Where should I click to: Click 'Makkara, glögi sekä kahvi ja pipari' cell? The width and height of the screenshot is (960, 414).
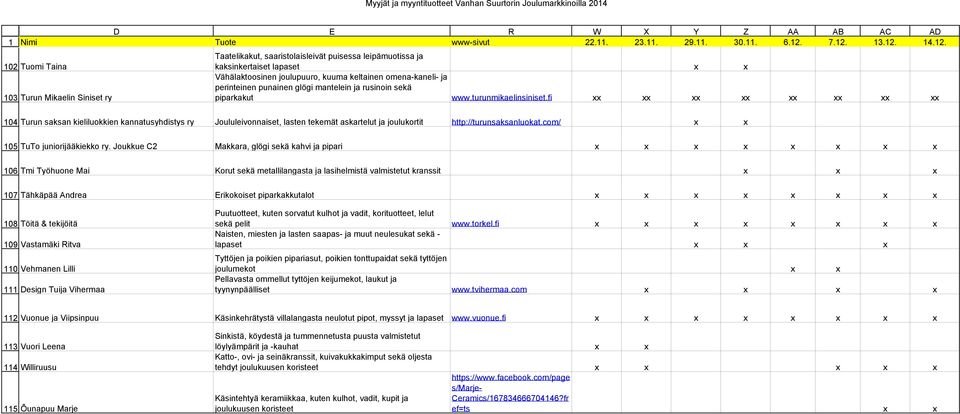(x=331, y=140)
